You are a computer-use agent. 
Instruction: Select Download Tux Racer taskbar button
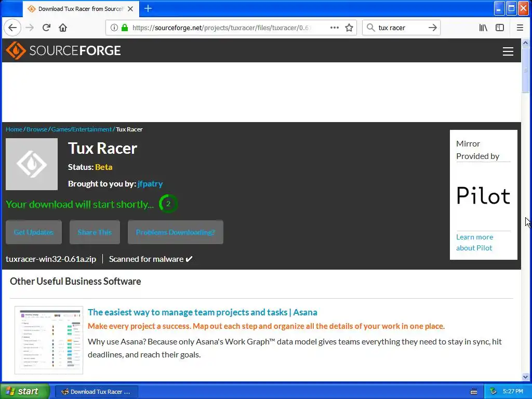96,392
